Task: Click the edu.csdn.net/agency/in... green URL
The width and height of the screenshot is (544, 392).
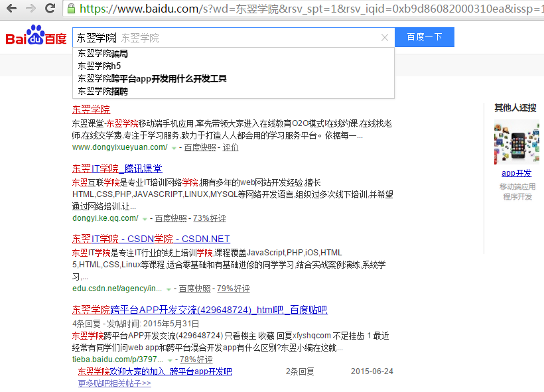Action: tap(117, 289)
